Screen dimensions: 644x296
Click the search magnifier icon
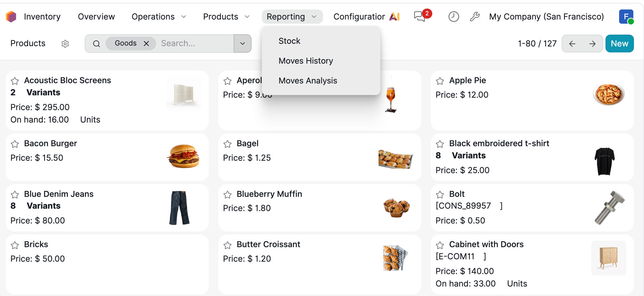click(x=96, y=44)
